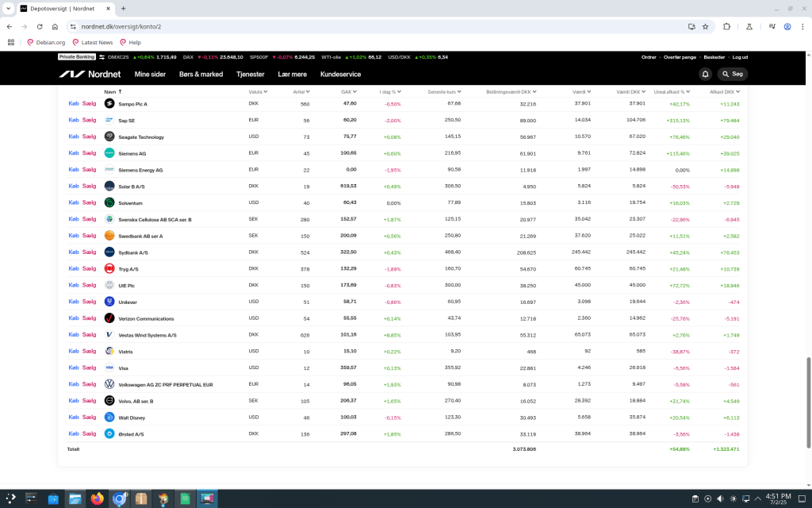
Task: Click the Swedbank AB ser A logo
Action: pos(109,236)
